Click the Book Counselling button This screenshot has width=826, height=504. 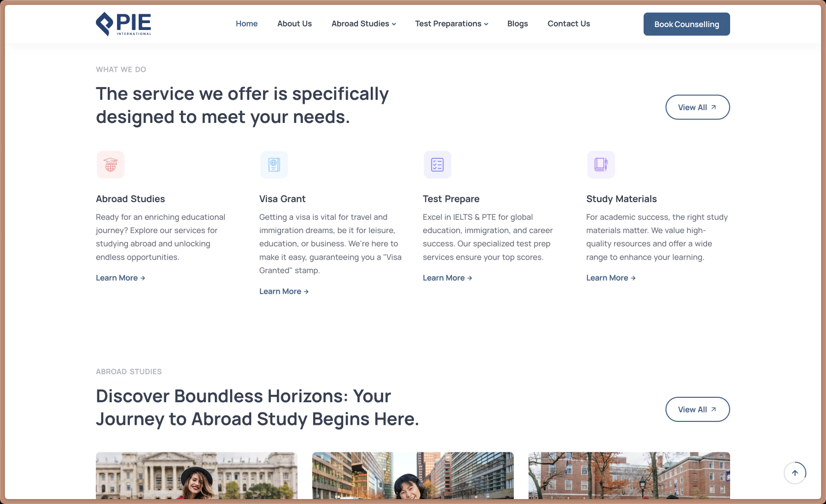(x=686, y=24)
